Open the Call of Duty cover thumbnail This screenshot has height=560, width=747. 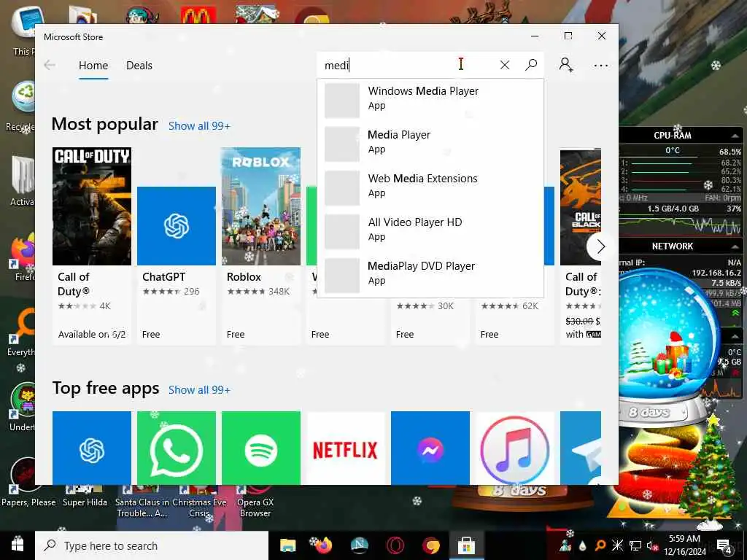click(92, 206)
